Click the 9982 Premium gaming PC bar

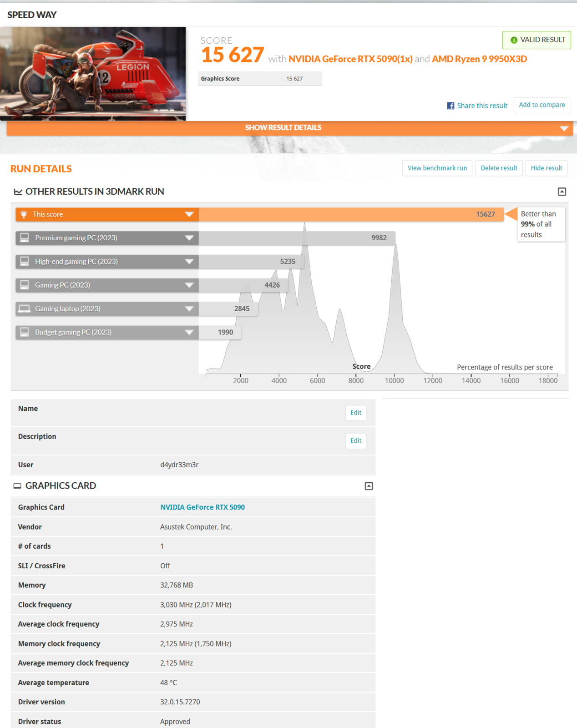coord(297,238)
